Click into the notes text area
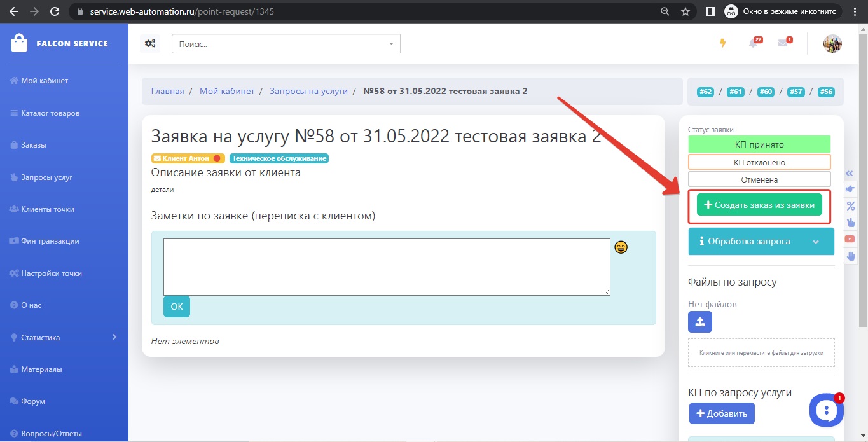The image size is (868, 442). click(386, 266)
